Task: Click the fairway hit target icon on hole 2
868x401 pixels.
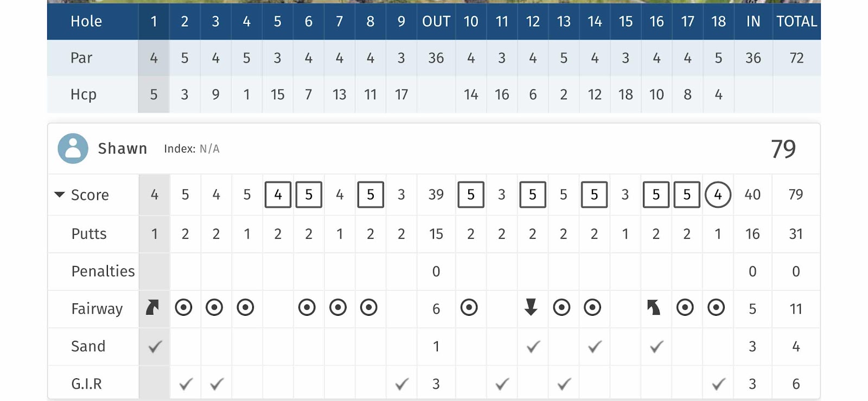Action: [183, 308]
